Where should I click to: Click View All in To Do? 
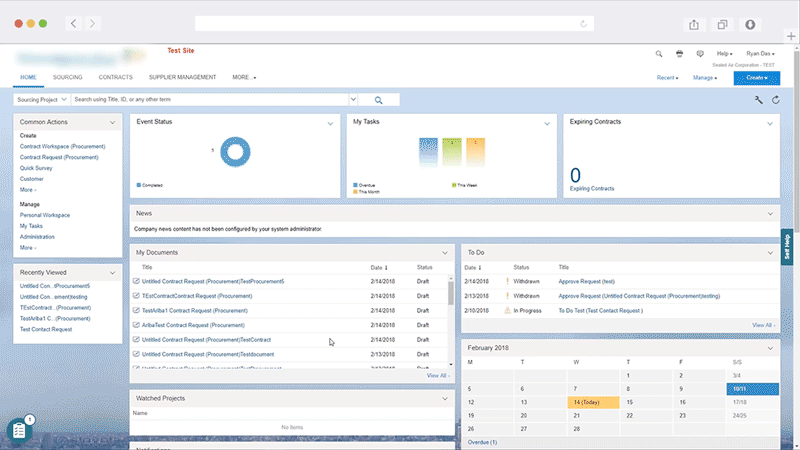[763, 326]
